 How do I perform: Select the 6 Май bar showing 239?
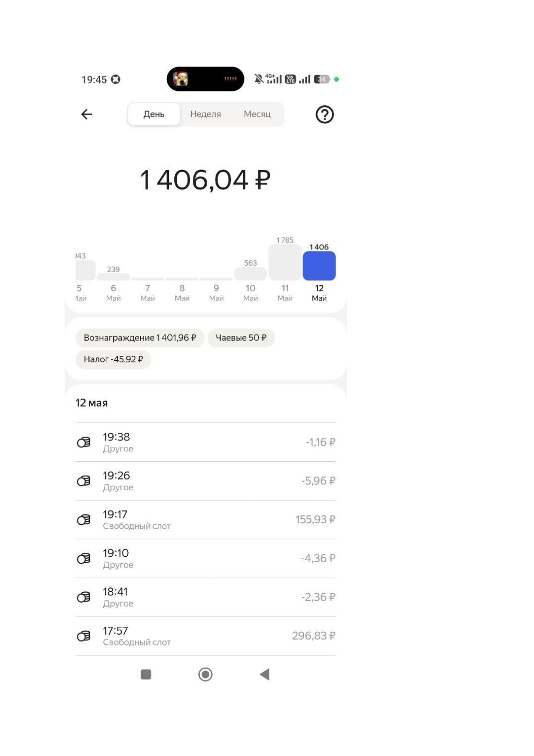pos(113,277)
